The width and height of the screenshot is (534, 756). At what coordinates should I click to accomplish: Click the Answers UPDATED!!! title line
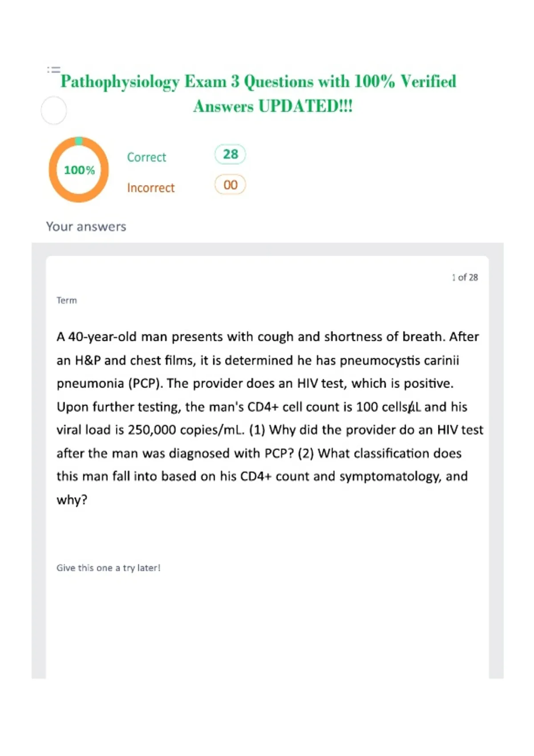pyautogui.click(x=273, y=106)
